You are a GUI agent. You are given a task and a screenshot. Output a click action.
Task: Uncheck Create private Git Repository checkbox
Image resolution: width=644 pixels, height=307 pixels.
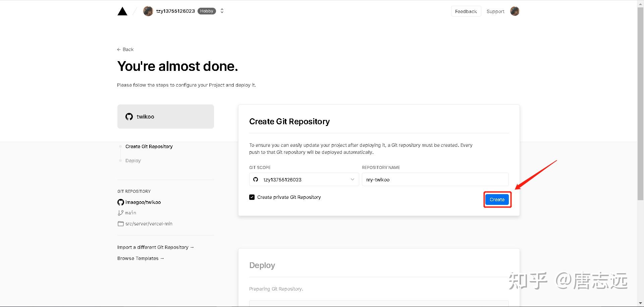pyautogui.click(x=252, y=197)
